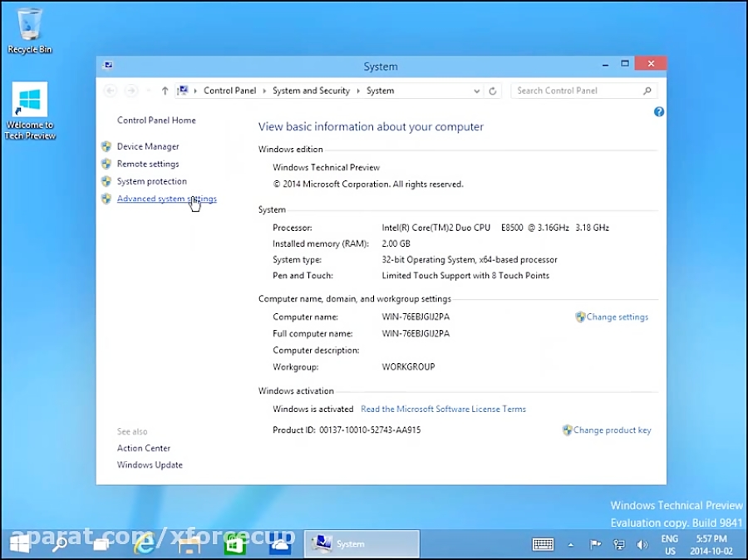The height and width of the screenshot is (560, 748).
Task: Open the network tray icon
Action: 618,544
